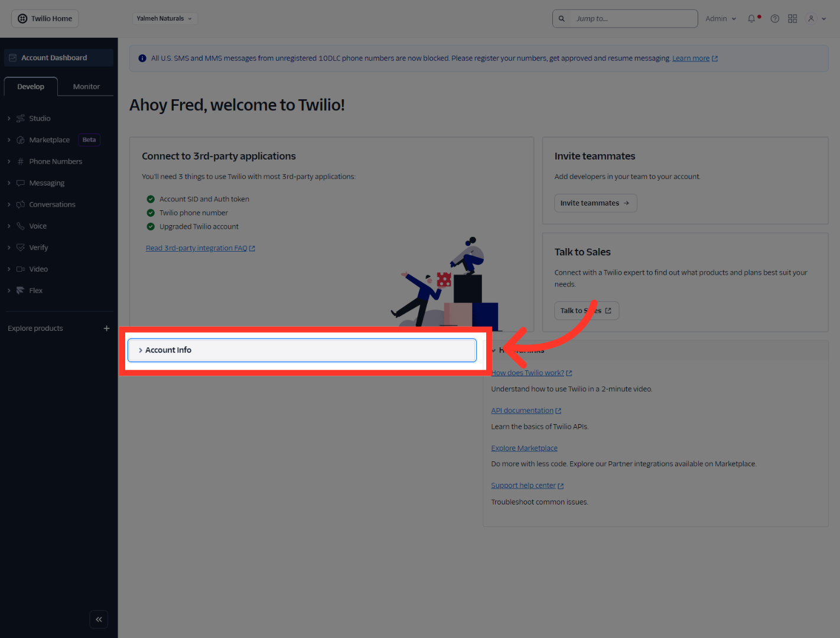Click the Flex icon in sidebar
The image size is (840, 638).
21,291
